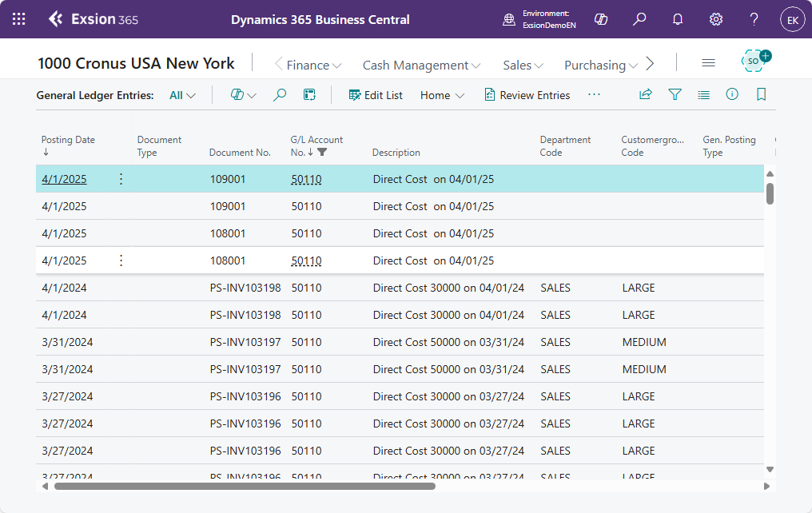Image resolution: width=812 pixels, height=513 pixels.
Task: Click the Edit List button
Action: [376, 95]
